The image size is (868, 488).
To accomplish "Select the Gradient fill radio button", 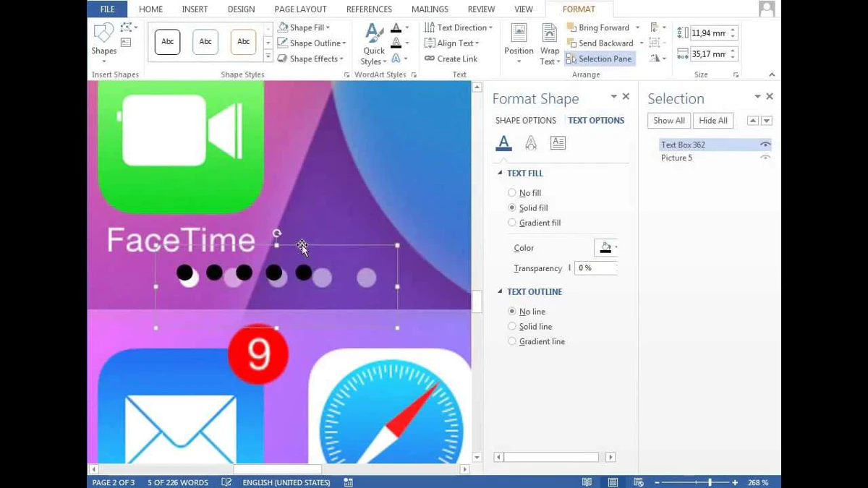I will tap(513, 223).
